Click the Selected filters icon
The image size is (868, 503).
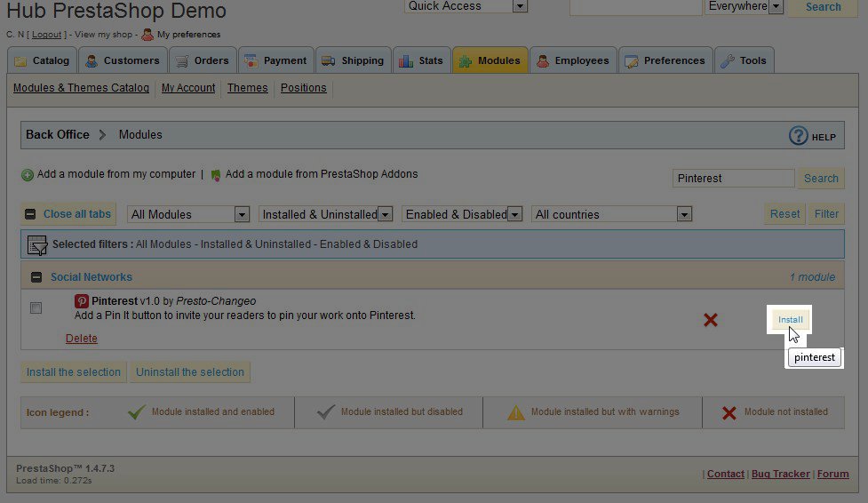(37, 244)
